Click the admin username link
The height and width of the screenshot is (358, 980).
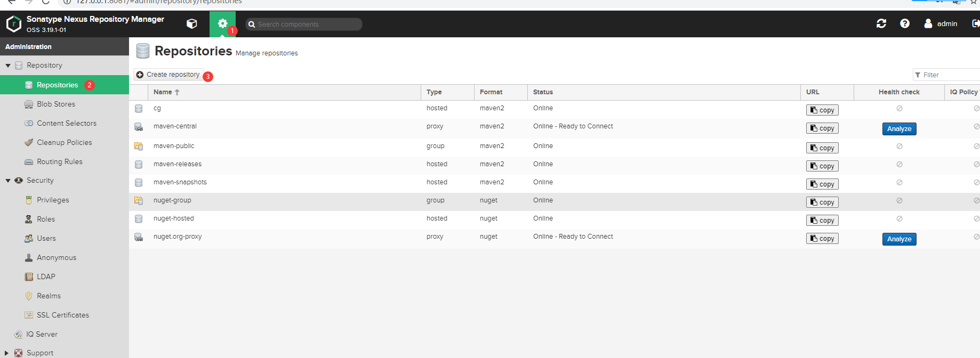(947, 24)
